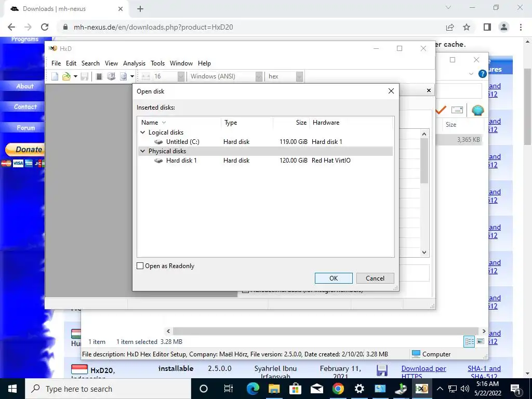
Task: Click OK in the Open disk dialog
Action: [334, 278]
